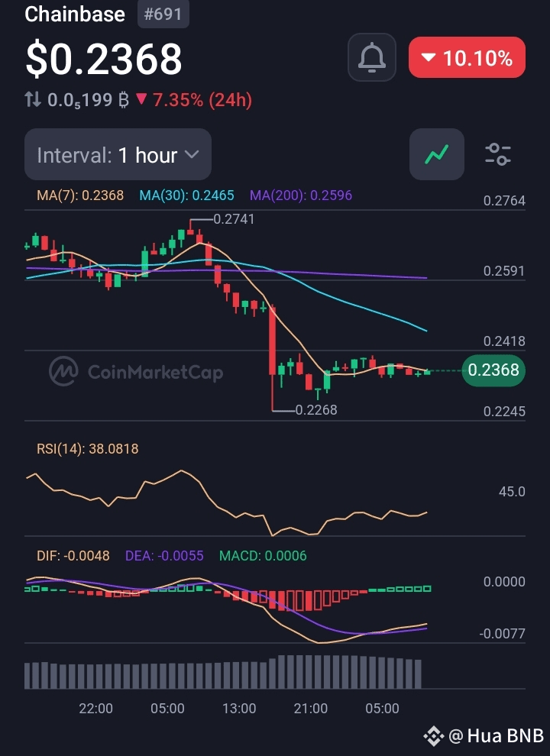
Task: Click the MACD: 0.0006 label
Action: coord(263,556)
